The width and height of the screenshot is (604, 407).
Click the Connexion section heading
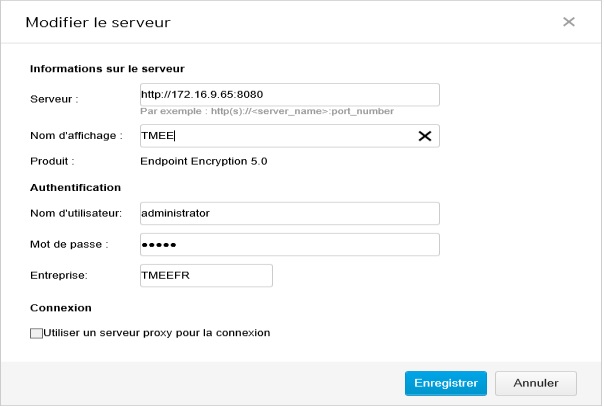[61, 308]
